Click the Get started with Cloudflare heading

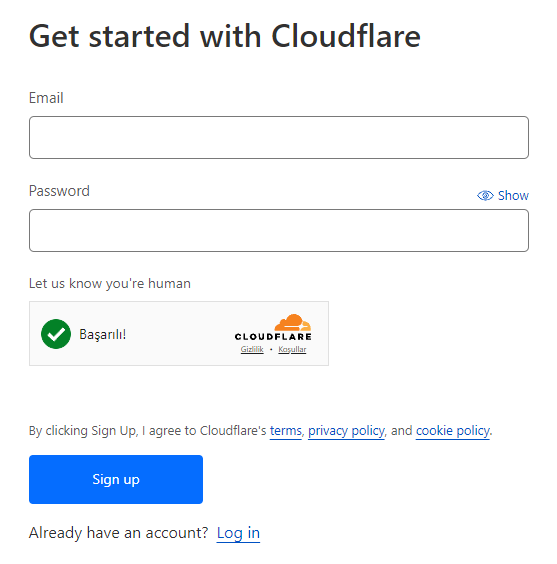(225, 36)
